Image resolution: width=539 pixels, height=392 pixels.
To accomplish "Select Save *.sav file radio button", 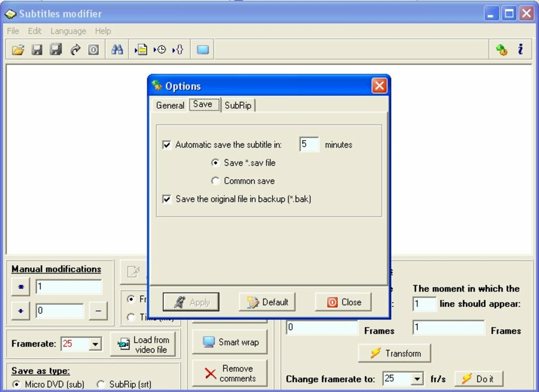I will (x=216, y=163).
